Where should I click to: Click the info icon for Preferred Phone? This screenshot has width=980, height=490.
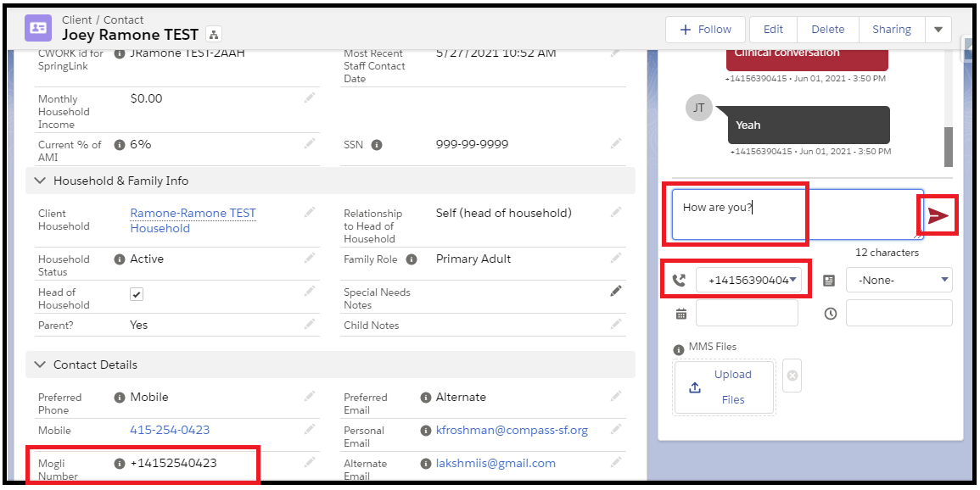[120, 397]
